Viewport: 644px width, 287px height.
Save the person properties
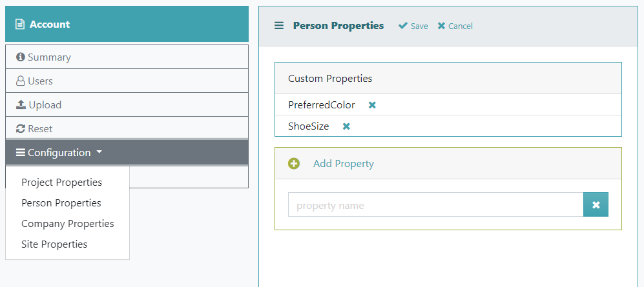pos(413,26)
